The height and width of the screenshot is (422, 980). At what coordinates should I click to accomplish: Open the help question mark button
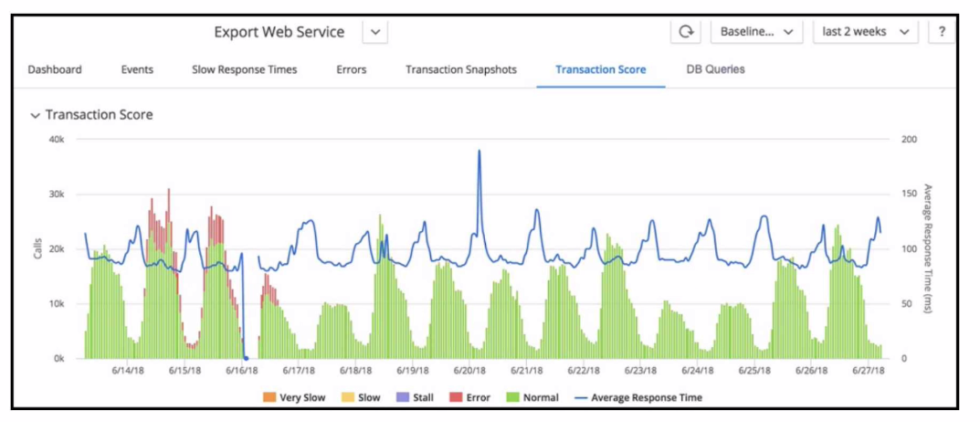(942, 32)
